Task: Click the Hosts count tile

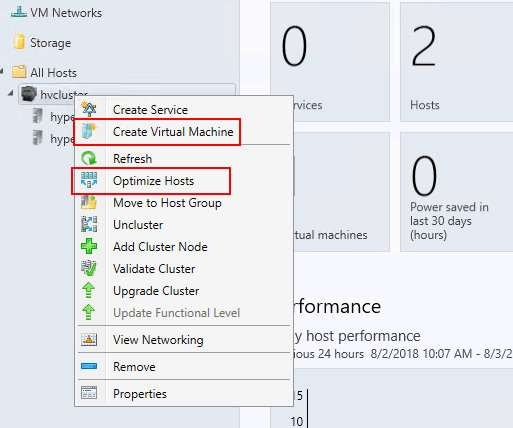Action: tap(456, 62)
